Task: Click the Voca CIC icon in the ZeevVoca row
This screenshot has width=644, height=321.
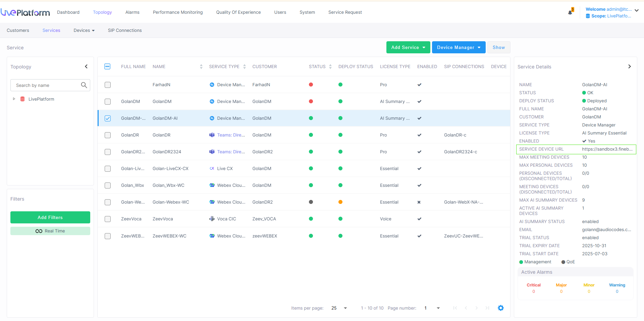Action: pyautogui.click(x=212, y=219)
